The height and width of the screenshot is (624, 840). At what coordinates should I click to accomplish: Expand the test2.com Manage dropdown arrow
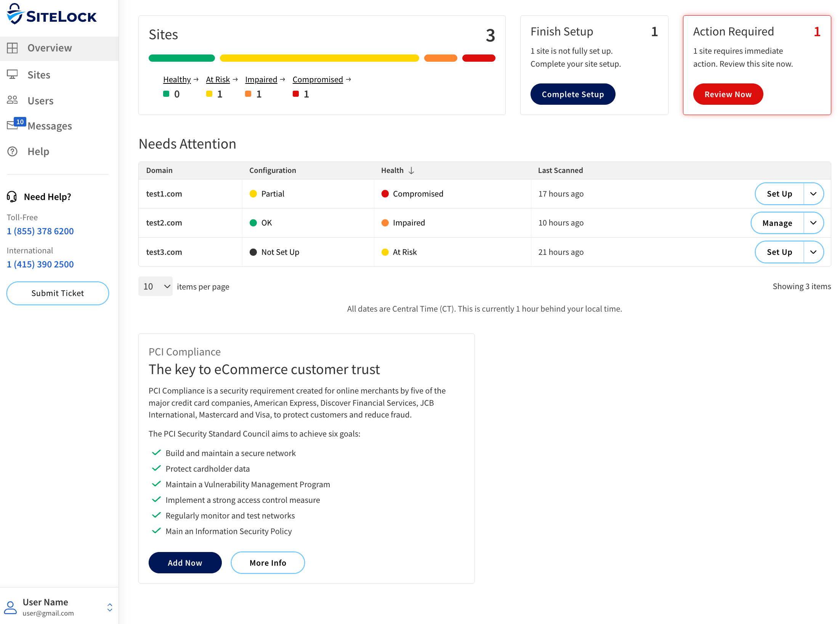(813, 223)
